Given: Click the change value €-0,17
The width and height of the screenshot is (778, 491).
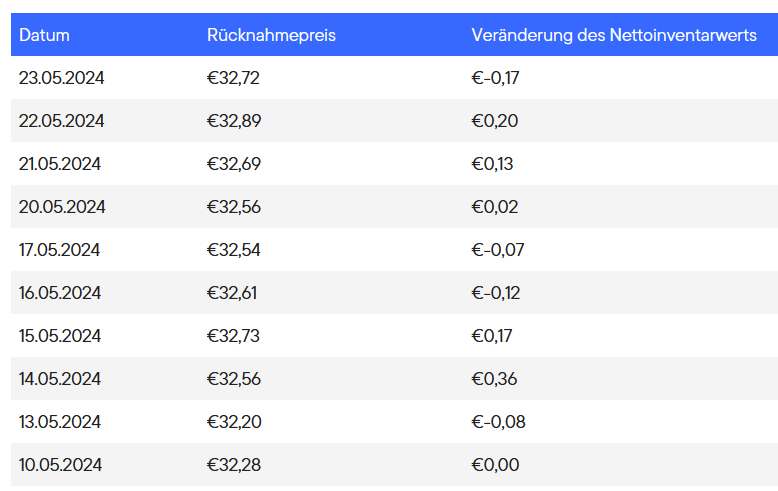Looking at the screenshot, I should pos(496,78).
